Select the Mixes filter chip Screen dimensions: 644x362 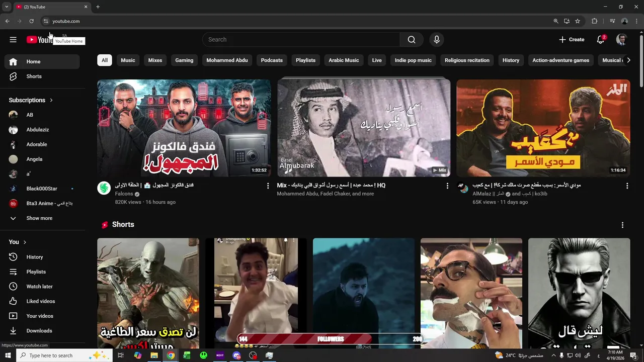(155, 60)
